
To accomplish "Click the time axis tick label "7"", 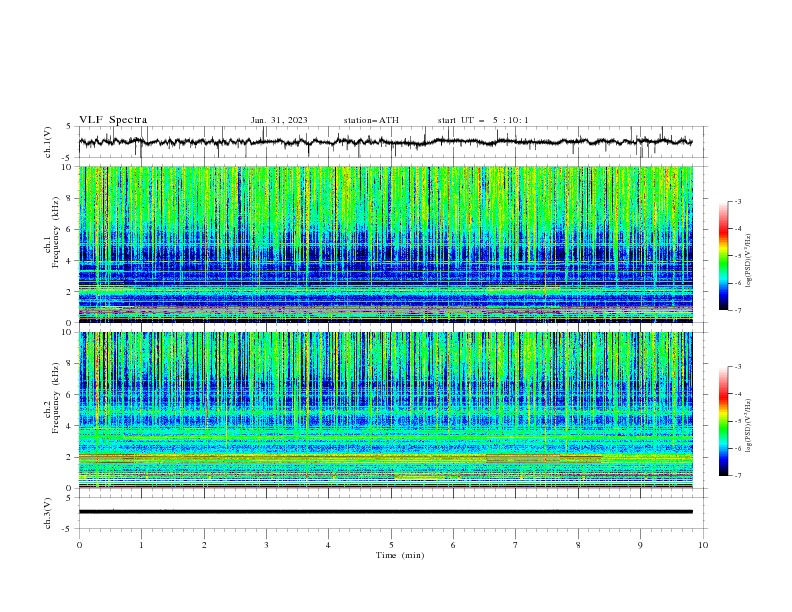I will click(x=516, y=545).
